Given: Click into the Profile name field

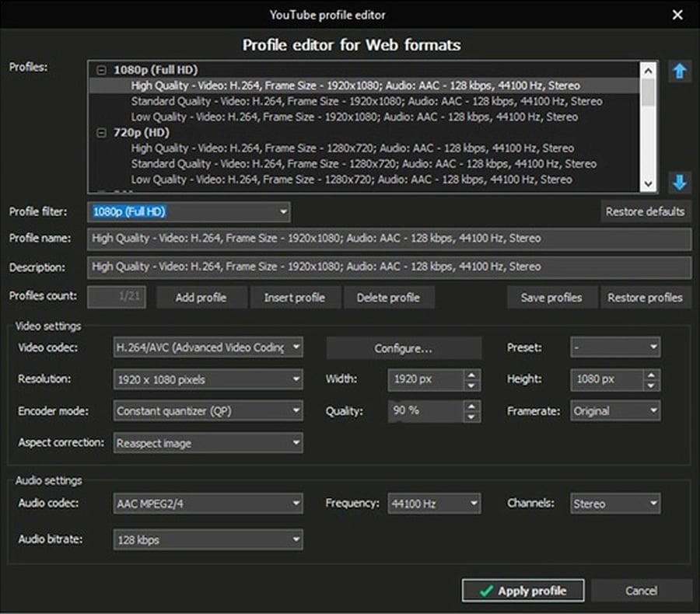Looking at the screenshot, I should click(390, 239).
